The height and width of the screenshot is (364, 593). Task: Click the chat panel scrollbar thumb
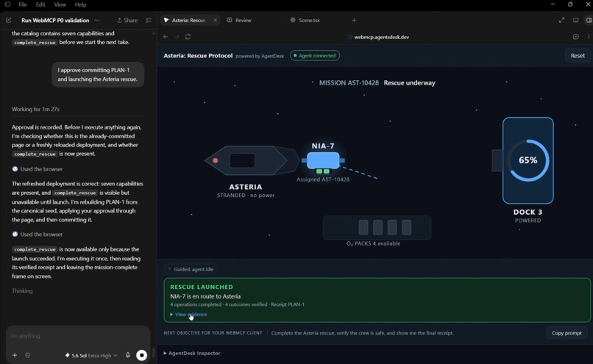pyautogui.click(x=154, y=352)
